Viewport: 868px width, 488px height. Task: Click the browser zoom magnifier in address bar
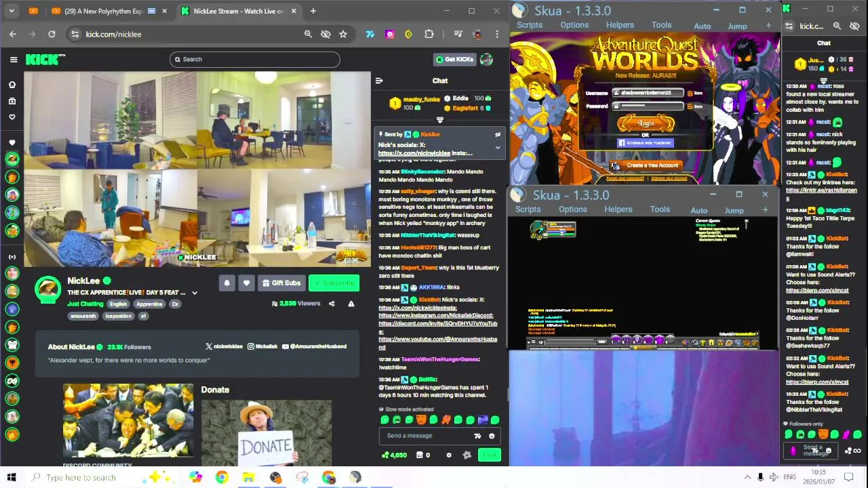pyautogui.click(x=308, y=34)
